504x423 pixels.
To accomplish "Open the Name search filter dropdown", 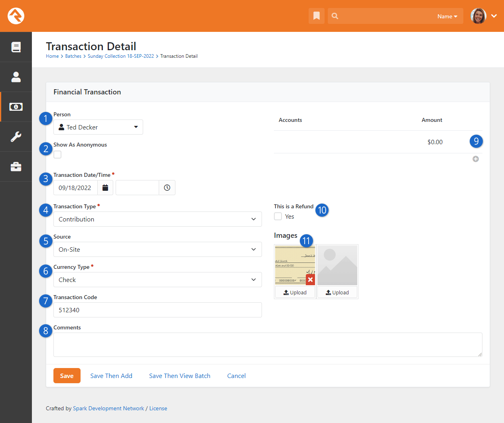I will 447,16.
